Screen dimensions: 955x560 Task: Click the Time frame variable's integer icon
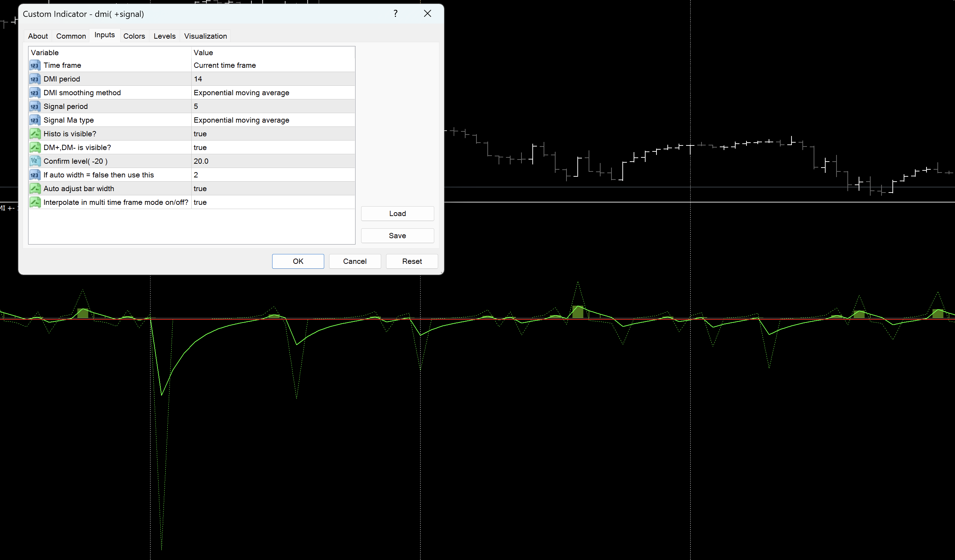(34, 65)
